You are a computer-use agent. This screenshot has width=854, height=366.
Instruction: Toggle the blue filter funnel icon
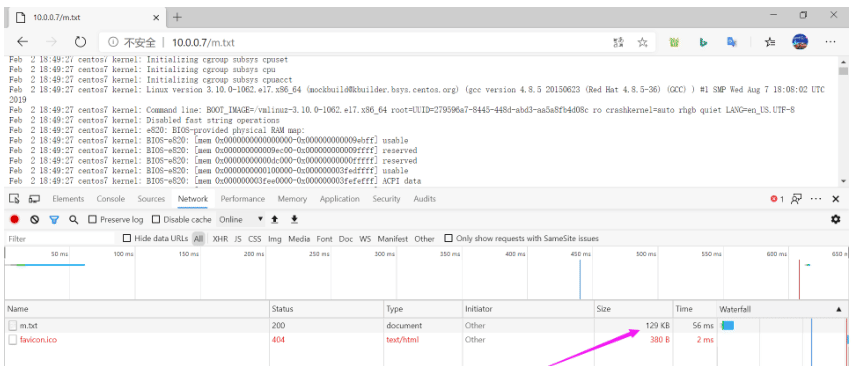pyautogui.click(x=54, y=219)
